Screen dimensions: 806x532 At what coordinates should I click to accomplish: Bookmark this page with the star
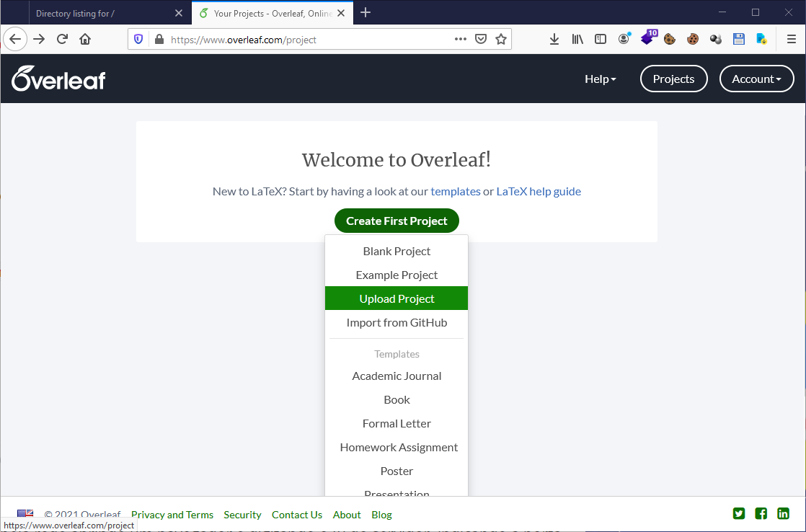click(x=501, y=39)
